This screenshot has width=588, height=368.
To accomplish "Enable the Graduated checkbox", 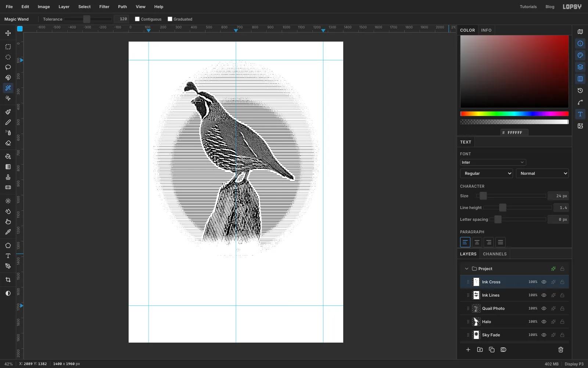I will pos(170,19).
